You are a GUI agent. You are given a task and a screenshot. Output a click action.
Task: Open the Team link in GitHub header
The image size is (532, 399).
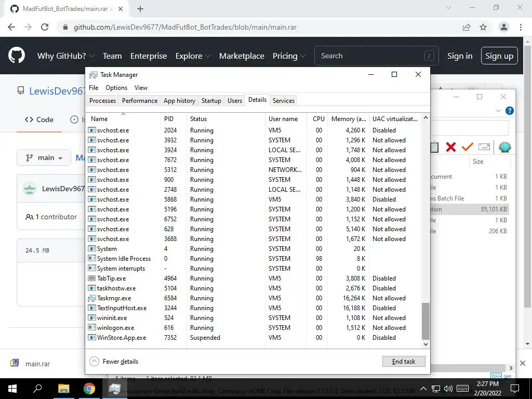[112, 56]
